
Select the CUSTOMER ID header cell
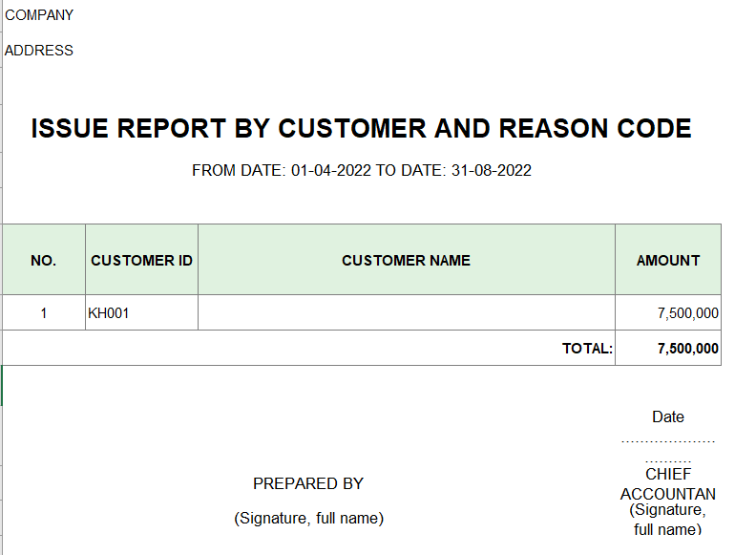[141, 260]
